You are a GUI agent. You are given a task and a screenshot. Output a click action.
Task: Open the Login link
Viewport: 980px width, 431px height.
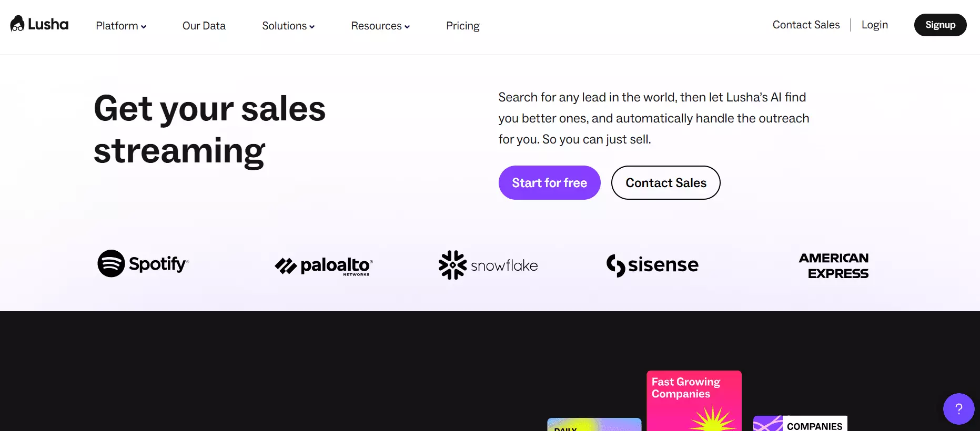[874, 25]
